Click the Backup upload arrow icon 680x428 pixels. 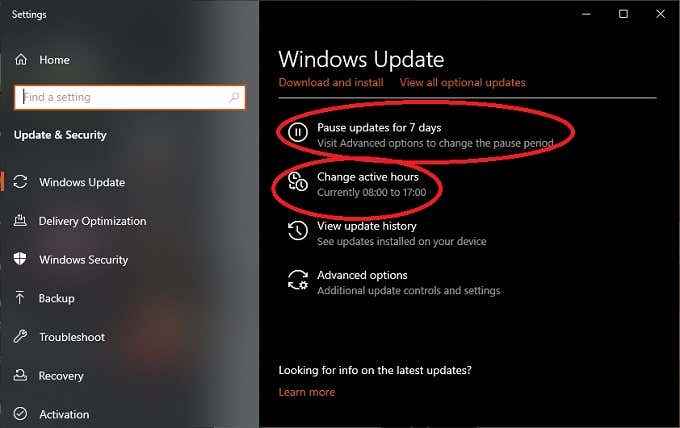[20, 297]
